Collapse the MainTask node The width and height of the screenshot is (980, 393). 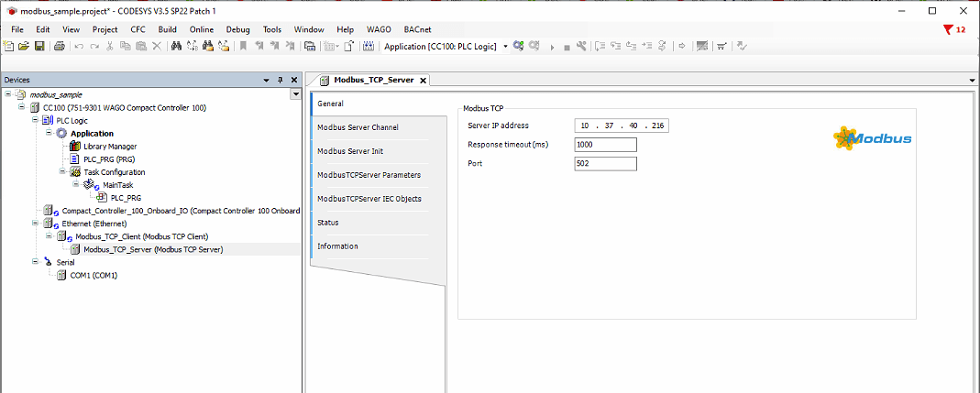(76, 184)
